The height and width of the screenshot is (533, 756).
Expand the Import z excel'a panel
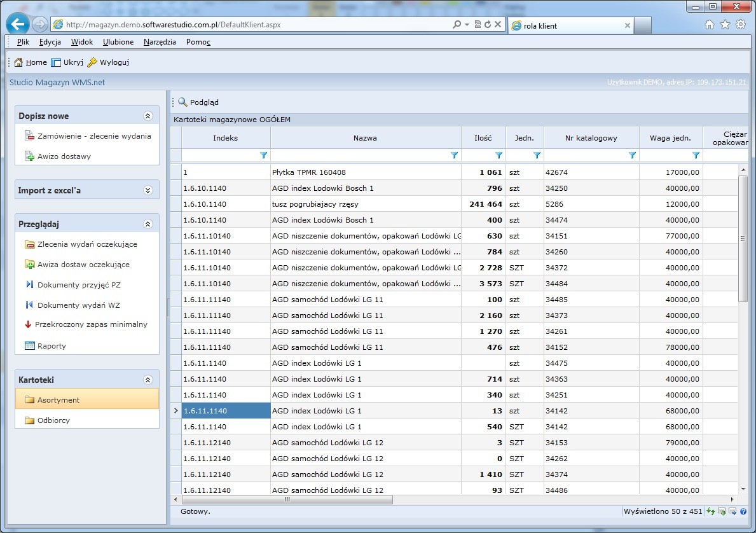point(148,190)
